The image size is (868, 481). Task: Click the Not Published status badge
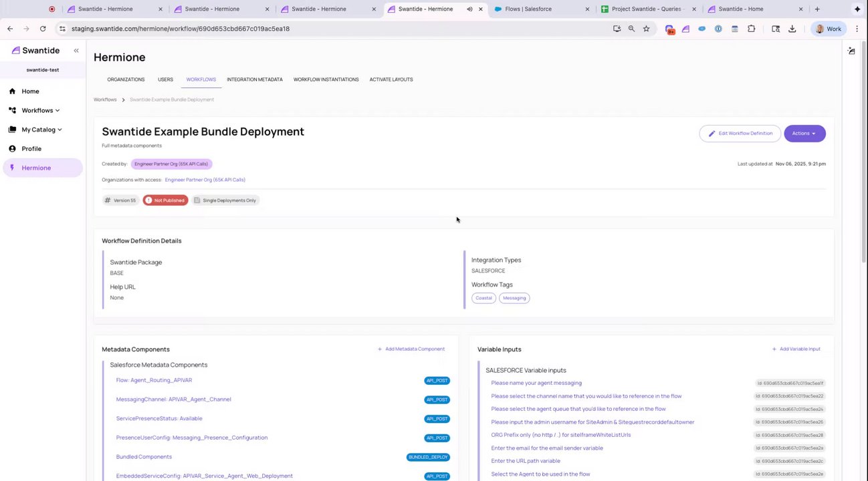tap(165, 200)
